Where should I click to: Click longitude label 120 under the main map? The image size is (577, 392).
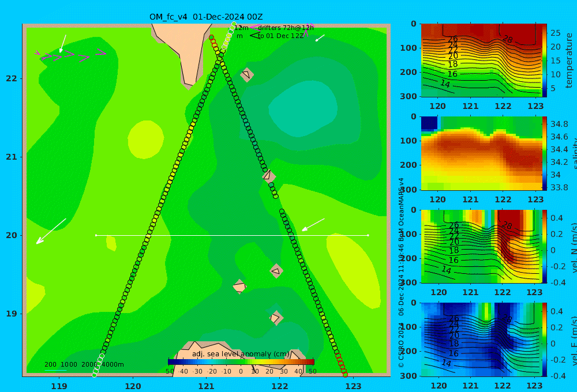coord(133,386)
